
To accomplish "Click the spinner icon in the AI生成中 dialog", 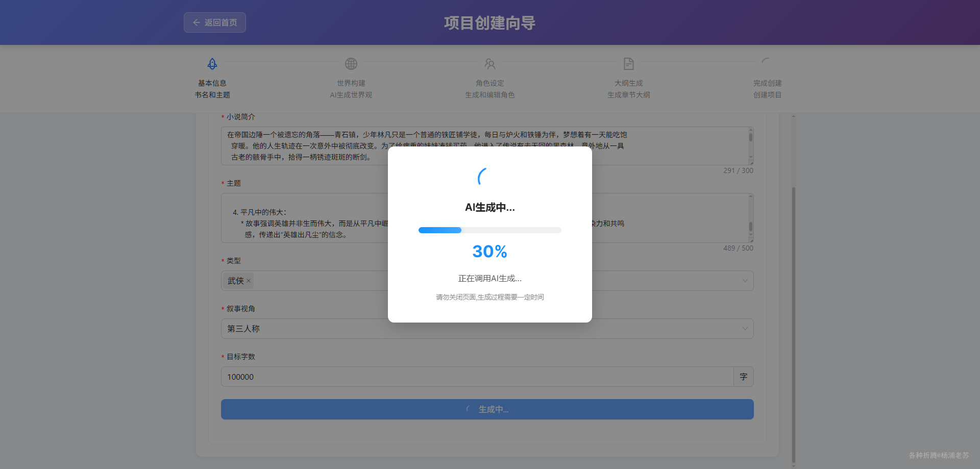I will pyautogui.click(x=483, y=177).
